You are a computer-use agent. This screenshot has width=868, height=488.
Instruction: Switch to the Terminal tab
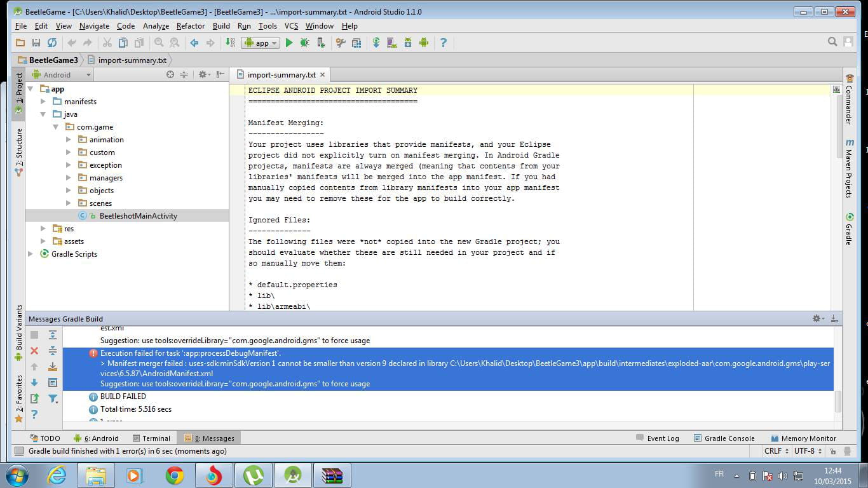coord(151,438)
